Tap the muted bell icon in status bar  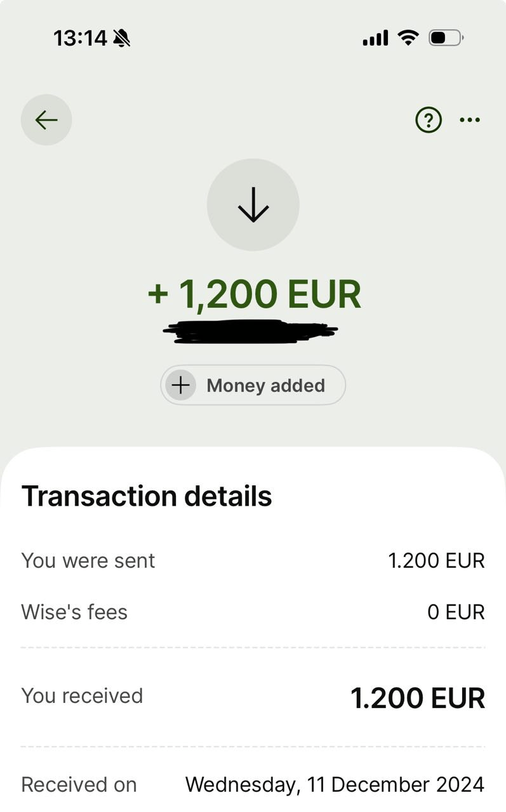tap(121, 39)
